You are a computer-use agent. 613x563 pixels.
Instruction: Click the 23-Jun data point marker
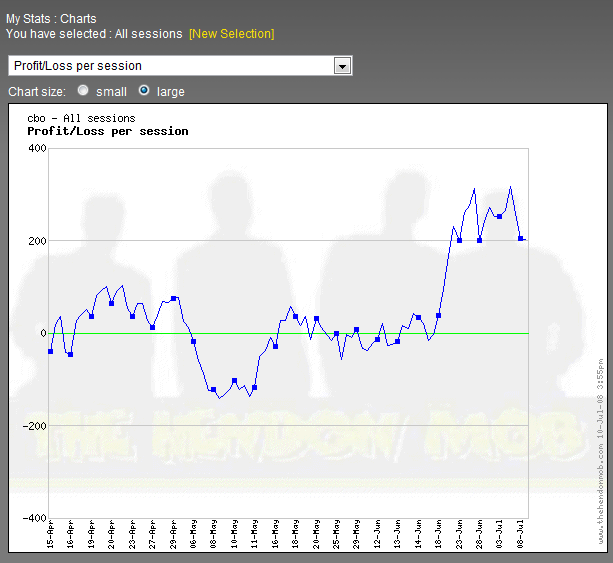459,240
